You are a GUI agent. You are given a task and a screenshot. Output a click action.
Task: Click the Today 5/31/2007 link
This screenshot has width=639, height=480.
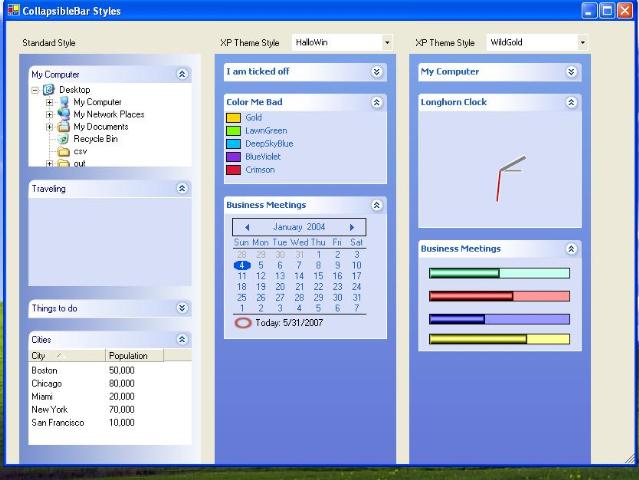pyautogui.click(x=289, y=323)
